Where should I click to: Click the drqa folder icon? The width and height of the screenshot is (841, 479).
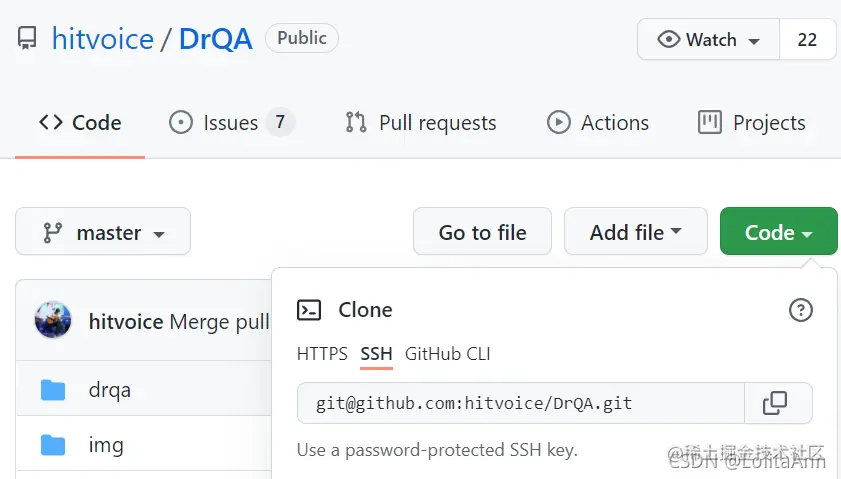53,390
